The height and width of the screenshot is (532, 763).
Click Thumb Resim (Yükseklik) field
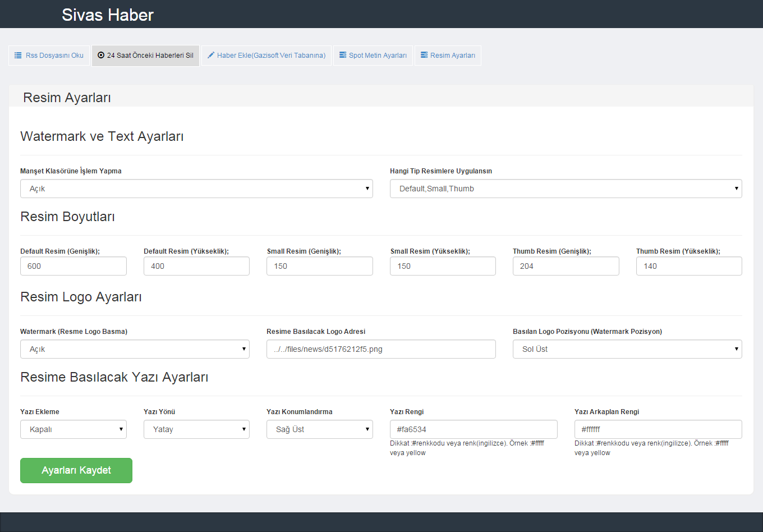pyautogui.click(x=689, y=266)
